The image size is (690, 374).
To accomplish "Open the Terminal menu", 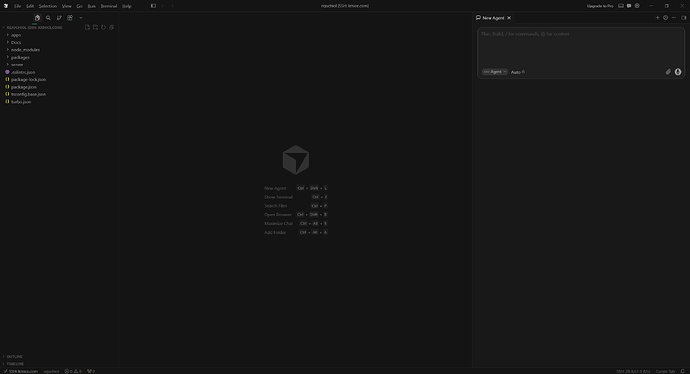I will click(109, 6).
